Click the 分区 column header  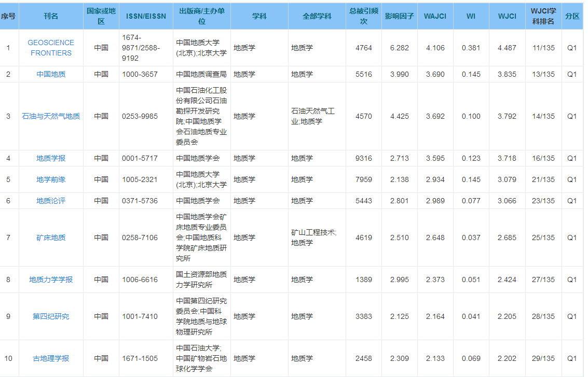pos(572,16)
